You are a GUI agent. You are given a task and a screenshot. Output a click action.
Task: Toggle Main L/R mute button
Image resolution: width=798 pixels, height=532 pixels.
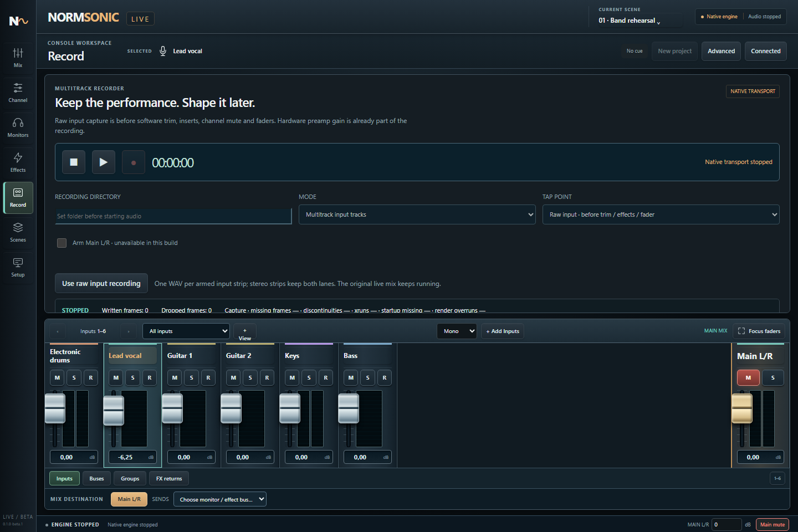point(748,378)
